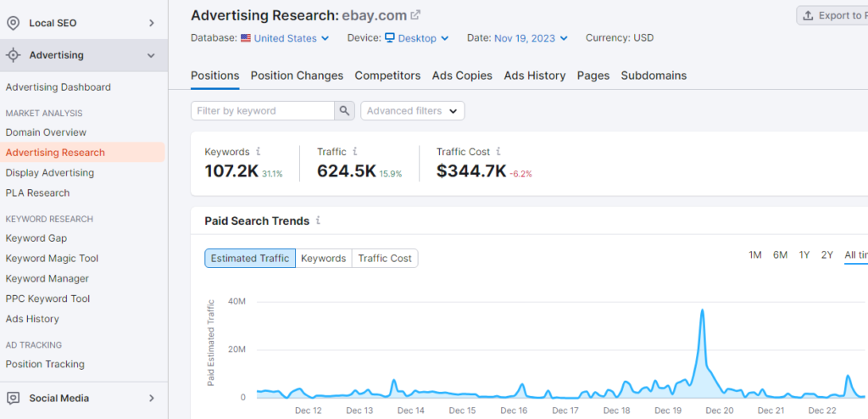Click the Traffic info icon

355,151
